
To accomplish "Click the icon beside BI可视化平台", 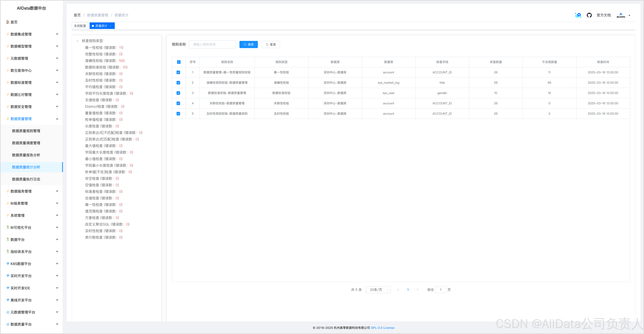I will (x=8, y=228).
